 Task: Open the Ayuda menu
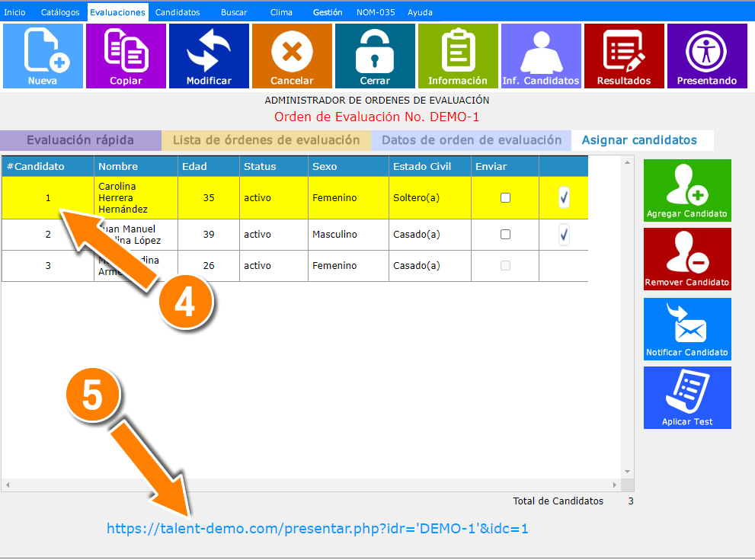coord(420,12)
